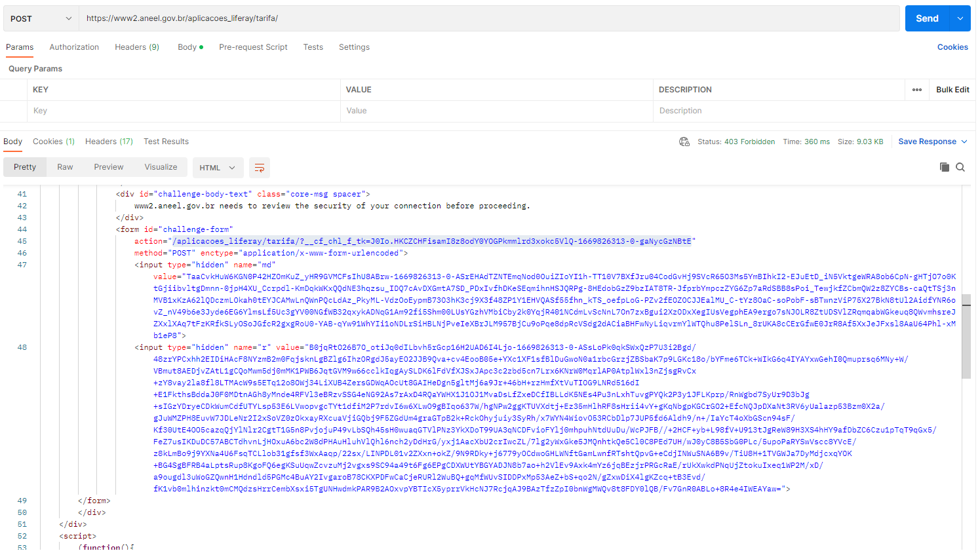980x553 pixels.
Task: Click the wrap lines icon in response toolbar
Action: tap(260, 168)
